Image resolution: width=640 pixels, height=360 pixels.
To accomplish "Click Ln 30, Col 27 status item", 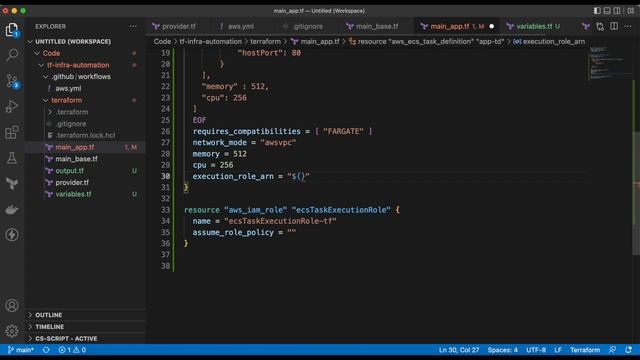I will [x=459, y=350].
